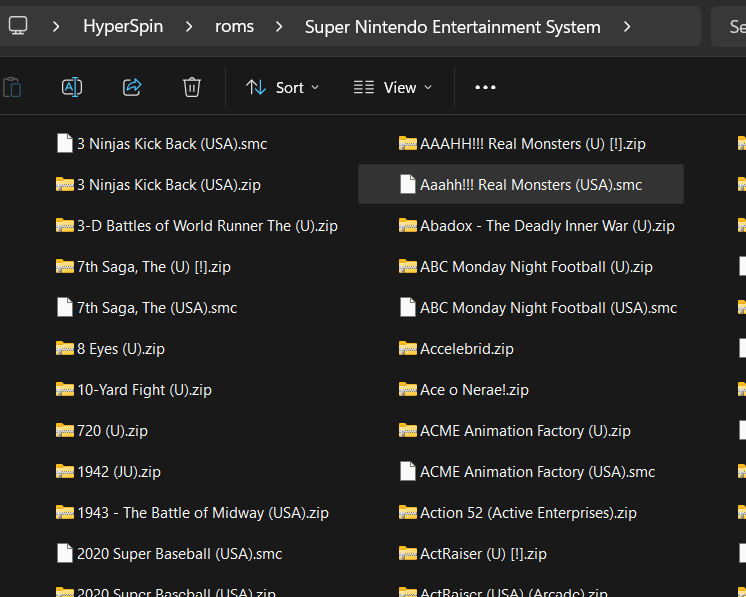Screen dimensions: 746x597
Task: Select zip icon of 1942 (JU).zip
Action: pyautogui.click(x=65, y=471)
